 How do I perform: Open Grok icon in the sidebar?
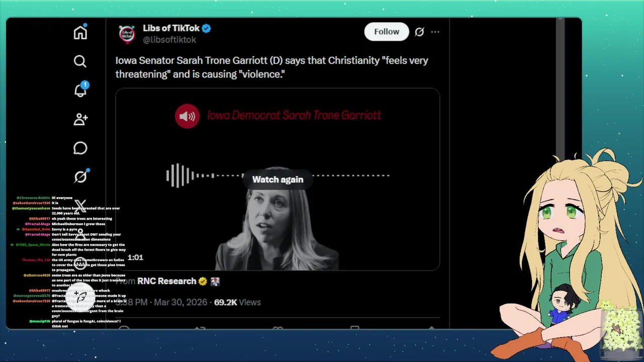[80, 177]
